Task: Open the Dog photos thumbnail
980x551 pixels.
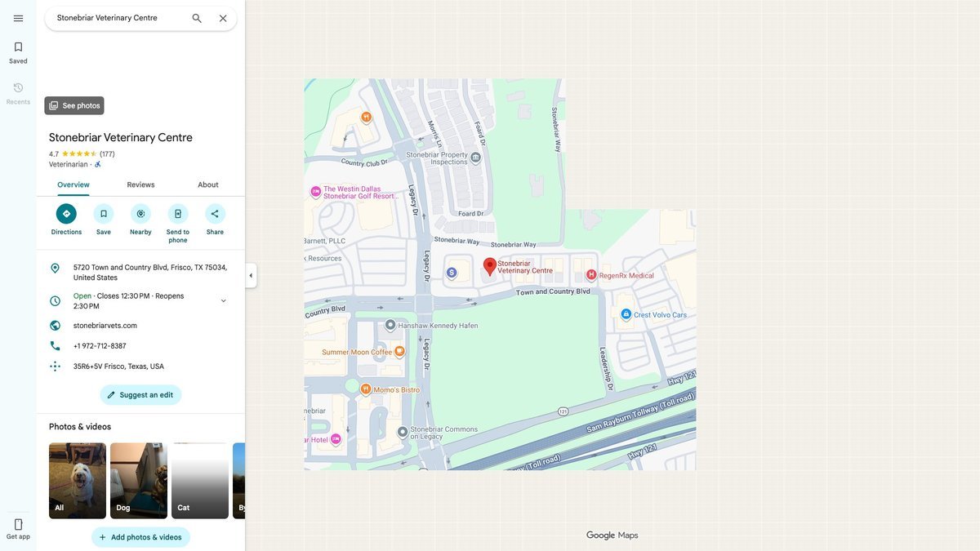Action: 139,481
